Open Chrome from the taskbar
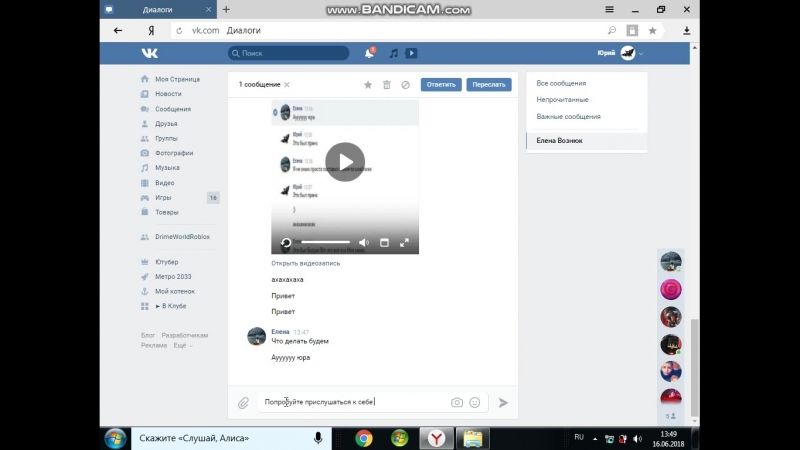 point(364,438)
